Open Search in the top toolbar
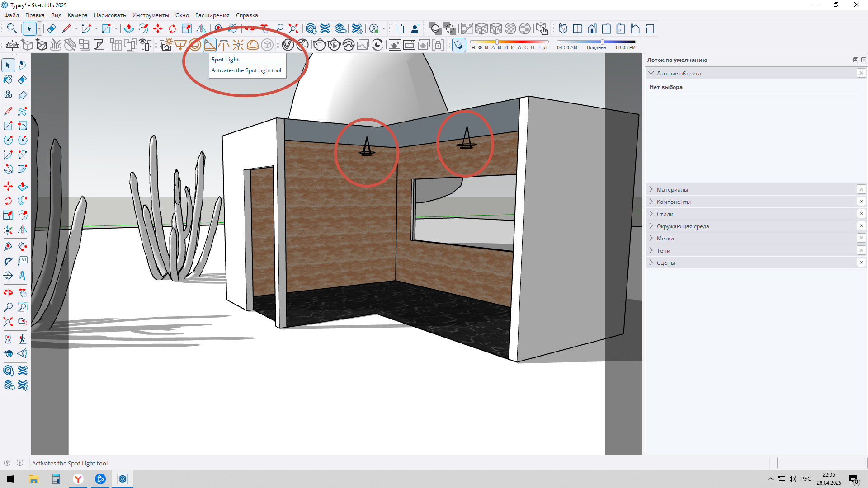 pos(12,29)
